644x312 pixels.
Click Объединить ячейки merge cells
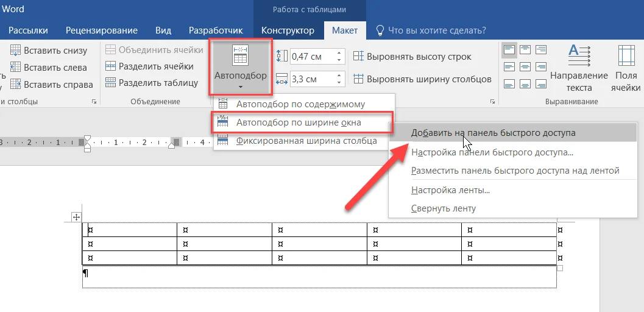(x=154, y=50)
